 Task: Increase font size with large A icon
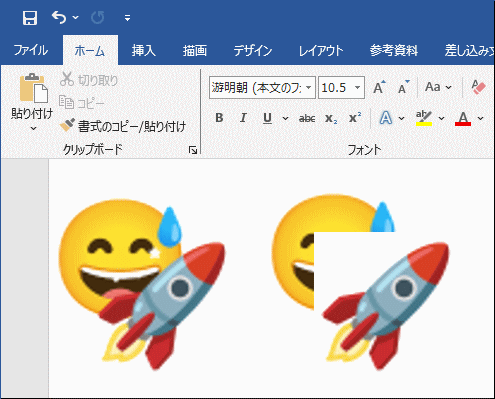point(379,87)
